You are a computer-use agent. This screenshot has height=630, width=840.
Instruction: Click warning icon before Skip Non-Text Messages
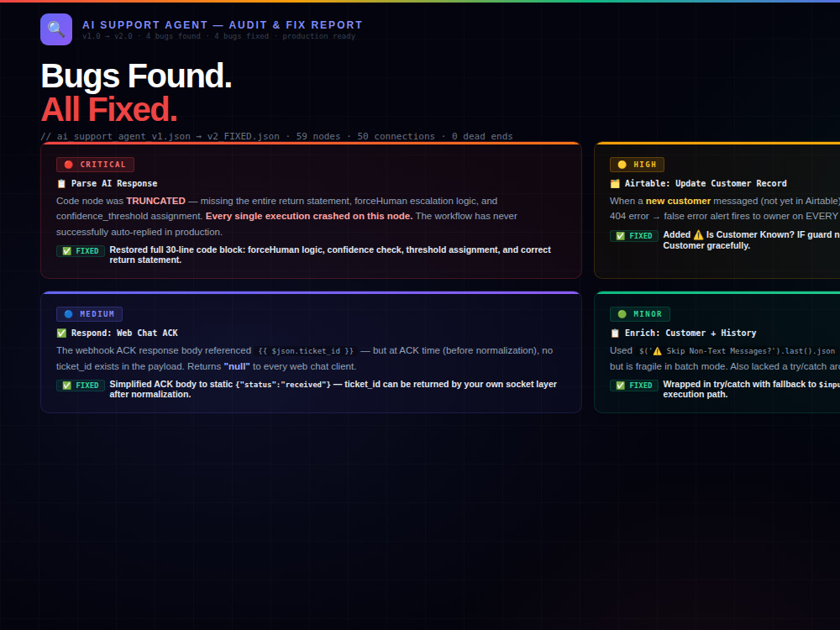pyautogui.click(x=657, y=351)
